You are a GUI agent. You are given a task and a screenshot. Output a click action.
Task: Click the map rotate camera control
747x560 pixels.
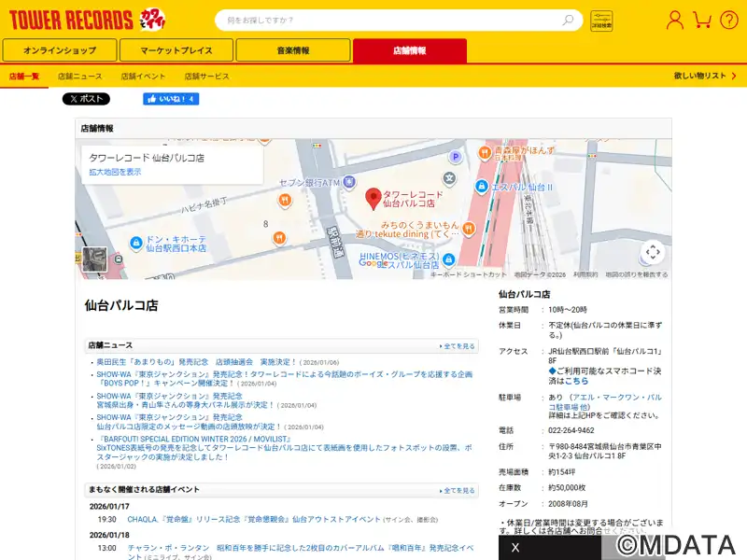[653, 252]
